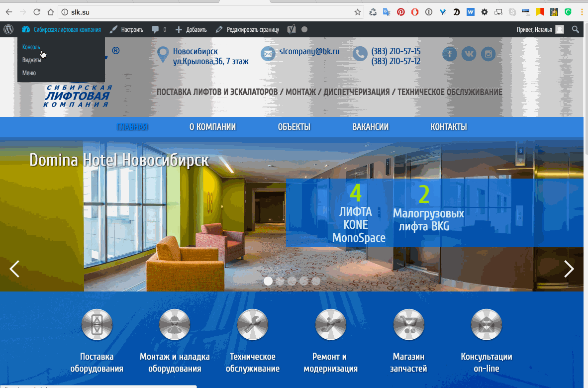
Task: Open grayed Skype extension icon
Action: tap(512, 12)
